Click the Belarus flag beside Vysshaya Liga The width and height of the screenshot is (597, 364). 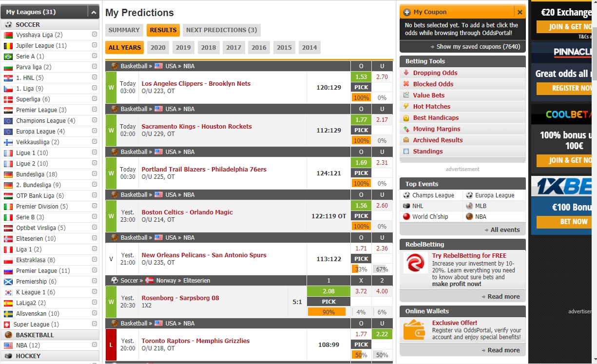pyautogui.click(x=8, y=35)
